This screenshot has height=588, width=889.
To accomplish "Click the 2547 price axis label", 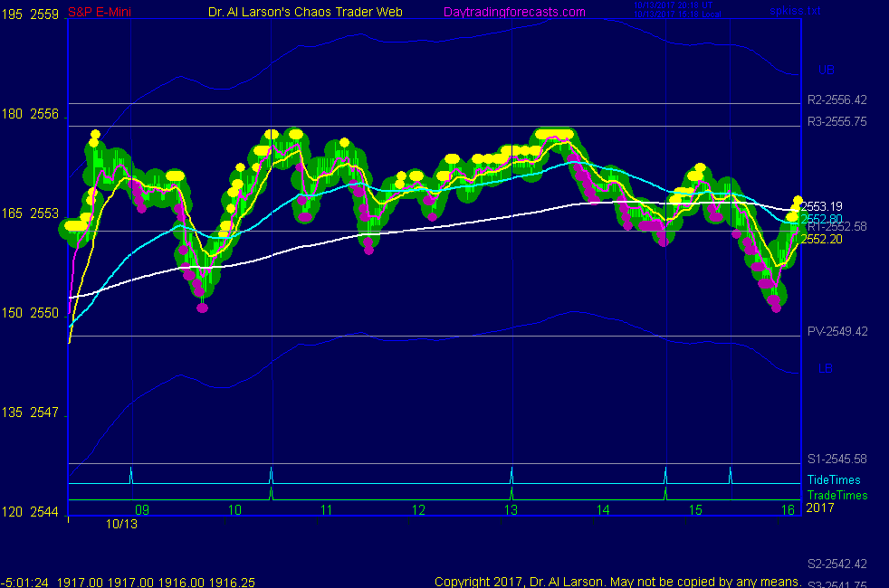I will pos(44,412).
